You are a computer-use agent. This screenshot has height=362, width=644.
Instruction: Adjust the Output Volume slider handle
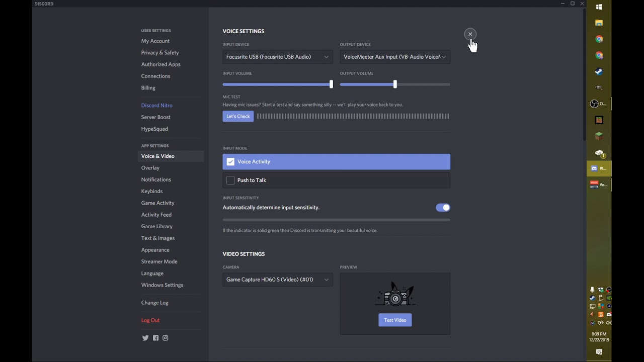(x=395, y=84)
